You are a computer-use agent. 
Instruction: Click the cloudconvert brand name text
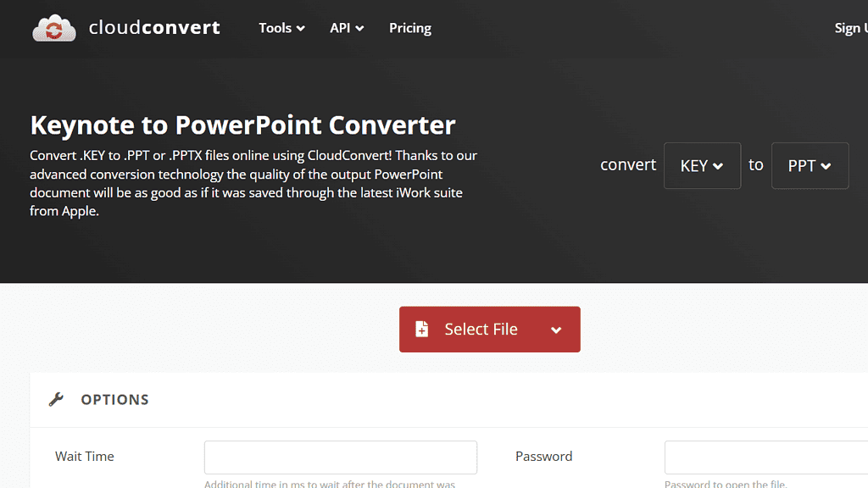tap(154, 28)
